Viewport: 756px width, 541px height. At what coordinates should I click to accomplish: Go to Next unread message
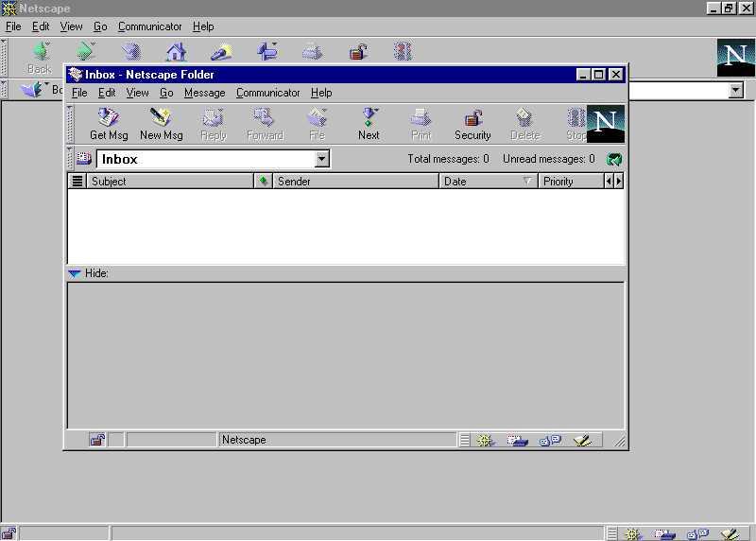tap(369, 124)
